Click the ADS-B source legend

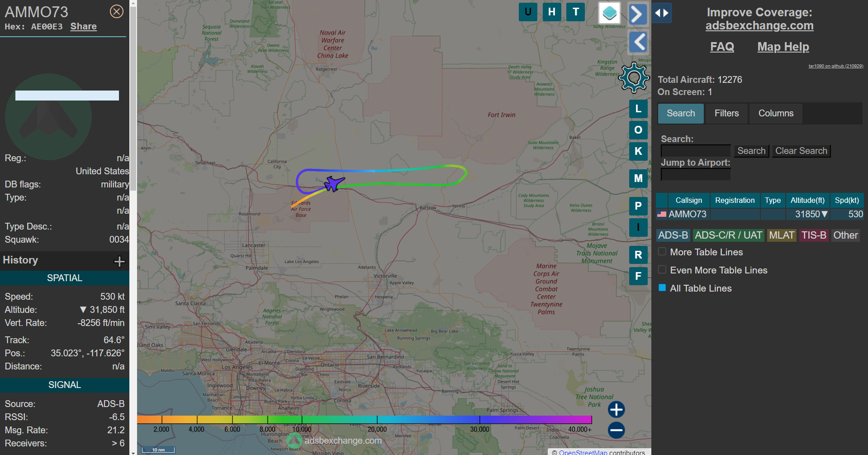[x=673, y=235]
